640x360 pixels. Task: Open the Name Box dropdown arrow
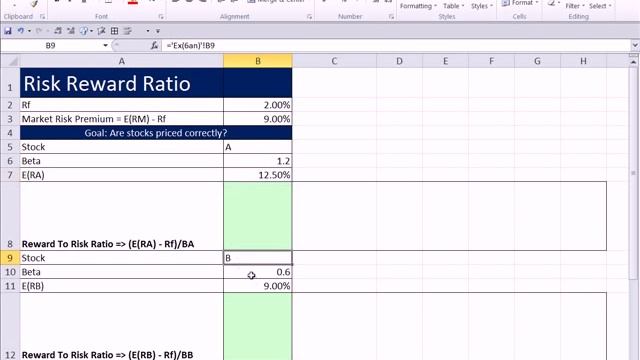[105, 45]
